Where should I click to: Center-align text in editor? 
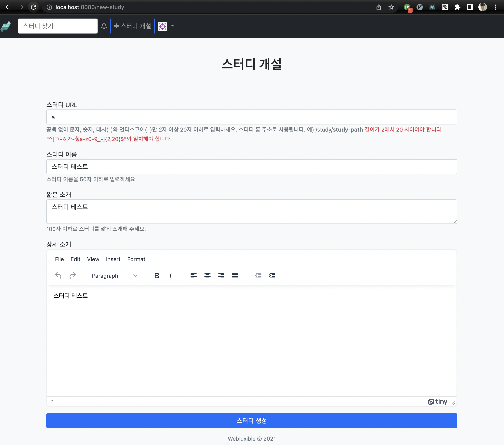point(207,275)
